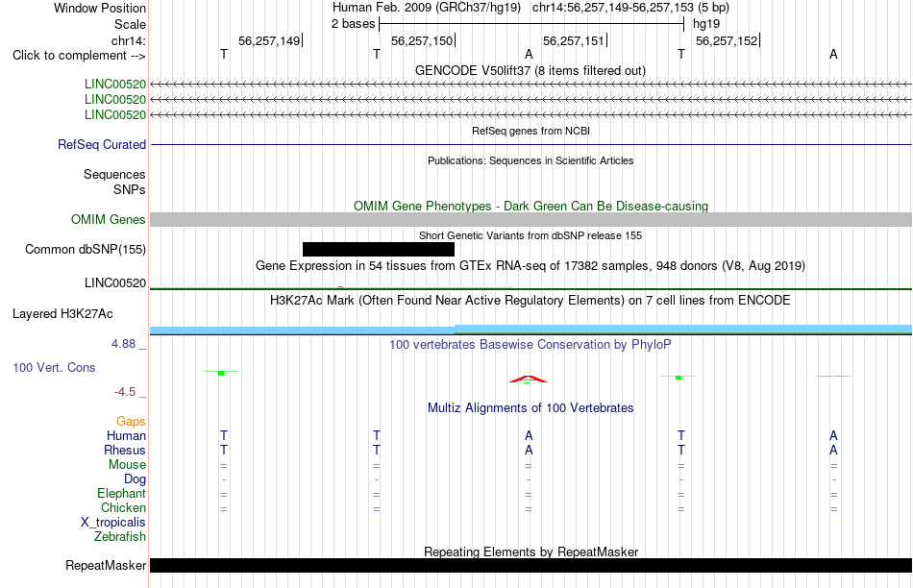Open 'Multiz Alignments of 100 Vertebrates' title
The image size is (913, 588).
(531, 407)
